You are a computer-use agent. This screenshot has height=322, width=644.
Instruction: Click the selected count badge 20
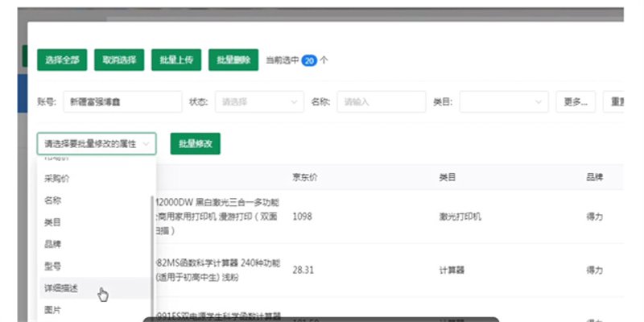tap(309, 61)
